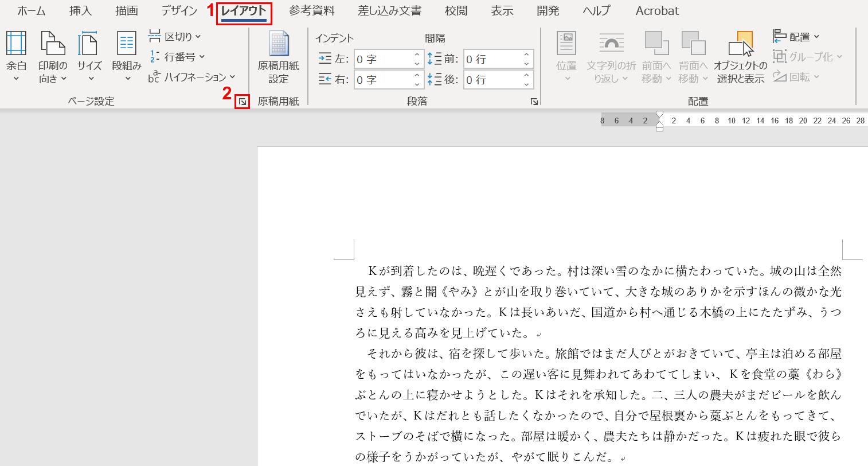The height and width of the screenshot is (466, 868).
Task: Switch to the 校閲 tab
Action: [x=456, y=10]
